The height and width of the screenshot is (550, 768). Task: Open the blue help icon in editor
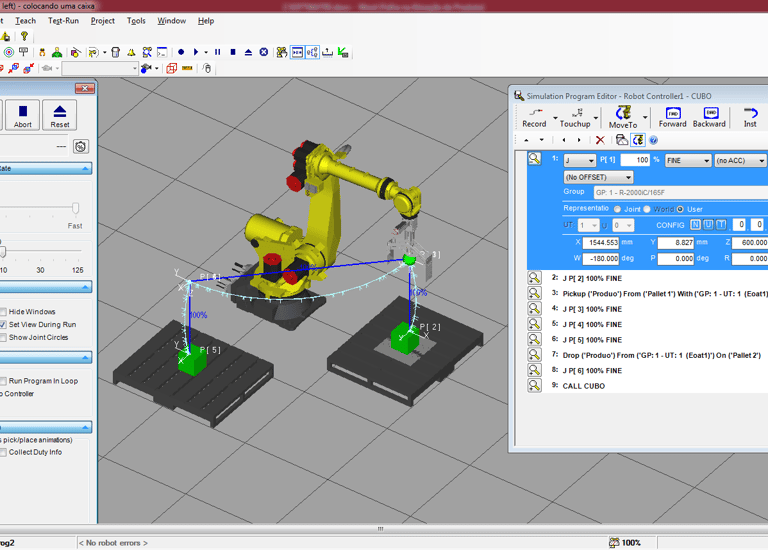pyautogui.click(x=654, y=141)
